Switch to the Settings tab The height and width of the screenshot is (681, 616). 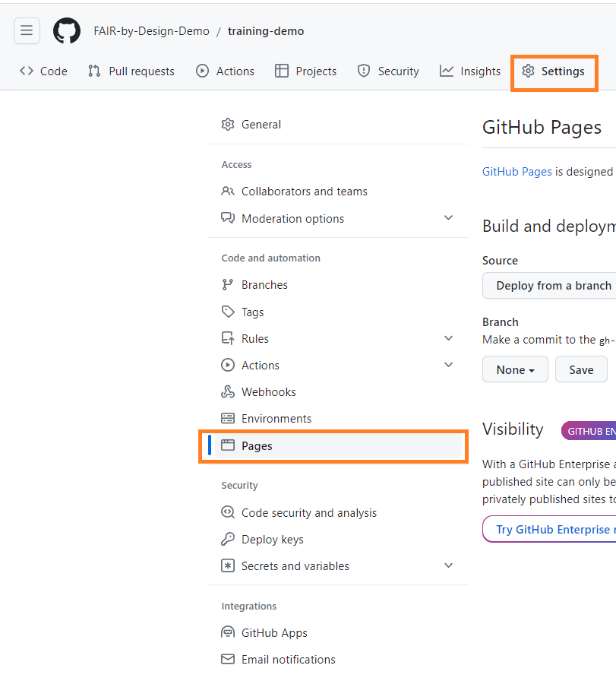554,71
